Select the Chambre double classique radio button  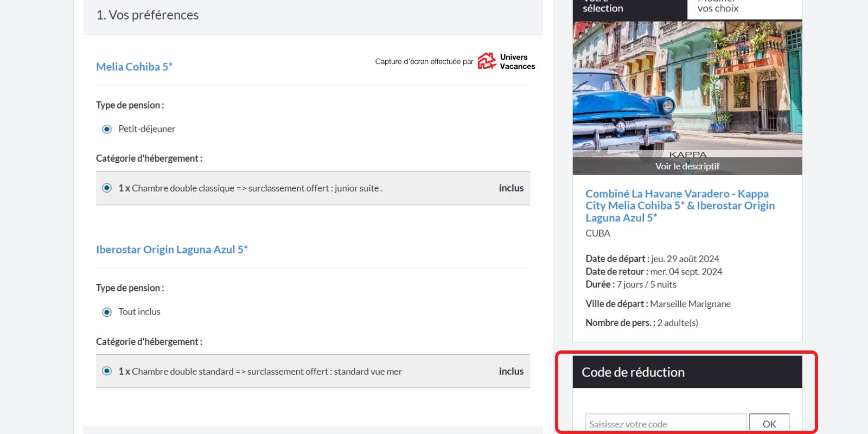tap(107, 188)
